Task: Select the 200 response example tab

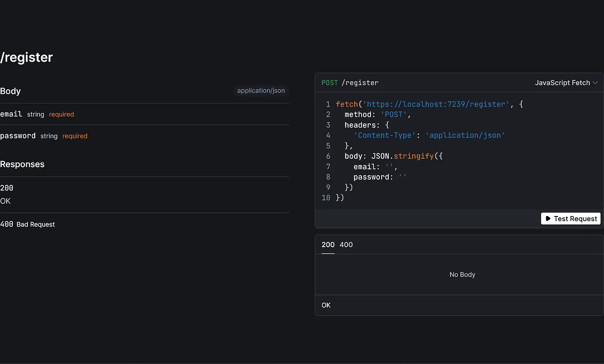Action: [x=328, y=244]
